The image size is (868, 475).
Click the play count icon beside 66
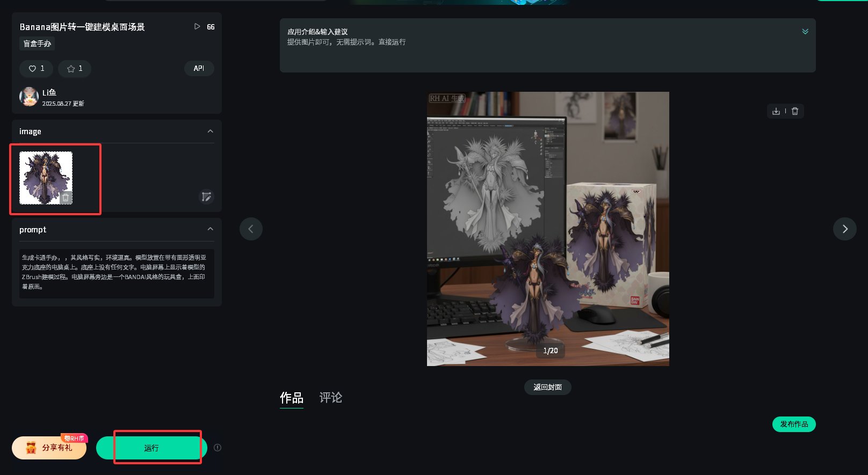[197, 26]
